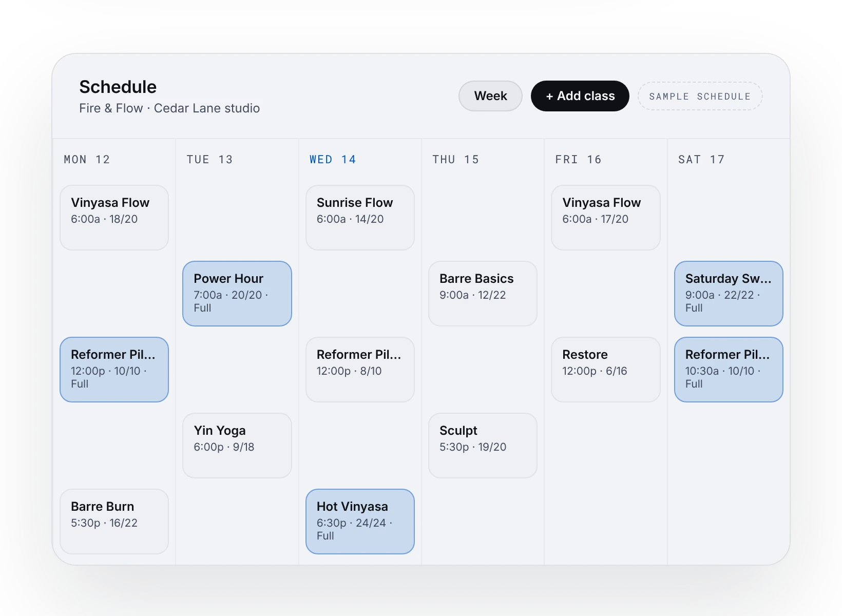This screenshot has width=842, height=616.
Task: Open the Sunrise Flow 6:00a class
Action: [360, 218]
